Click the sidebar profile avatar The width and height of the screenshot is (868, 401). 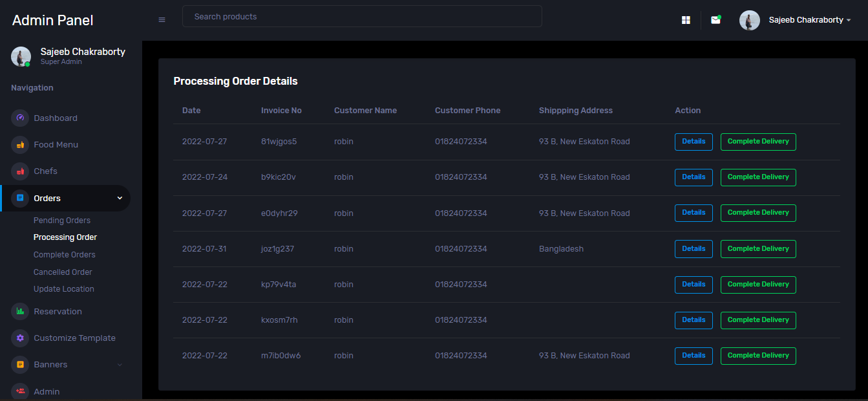[x=21, y=56]
